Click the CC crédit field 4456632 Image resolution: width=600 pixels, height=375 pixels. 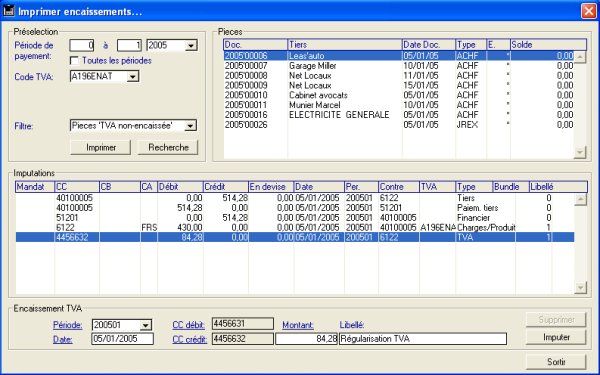click(x=243, y=339)
